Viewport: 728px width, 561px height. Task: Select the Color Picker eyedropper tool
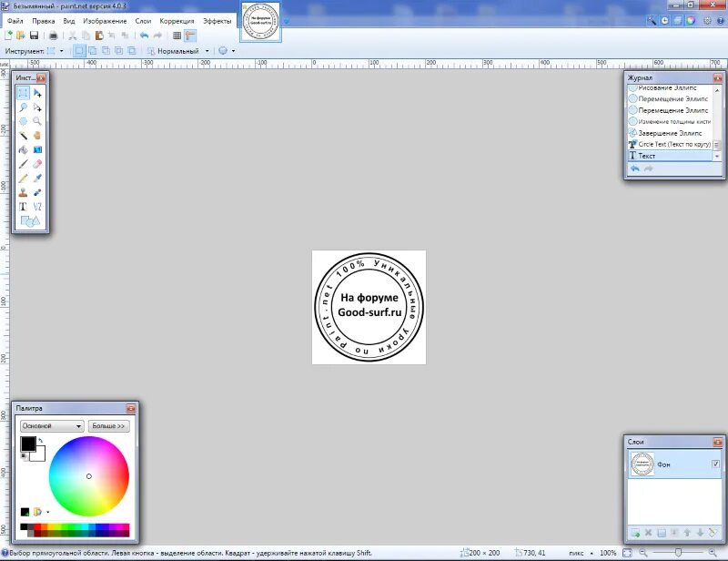[x=37, y=178]
